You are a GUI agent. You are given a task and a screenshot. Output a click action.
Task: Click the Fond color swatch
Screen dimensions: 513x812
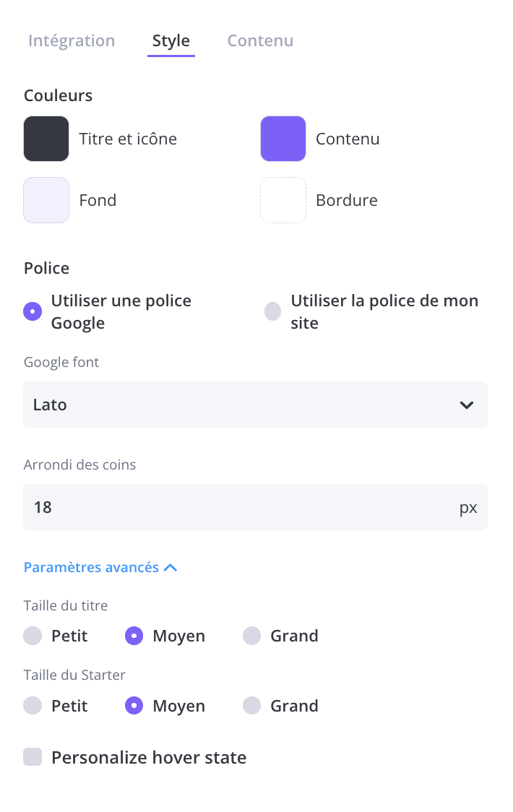[46, 200]
